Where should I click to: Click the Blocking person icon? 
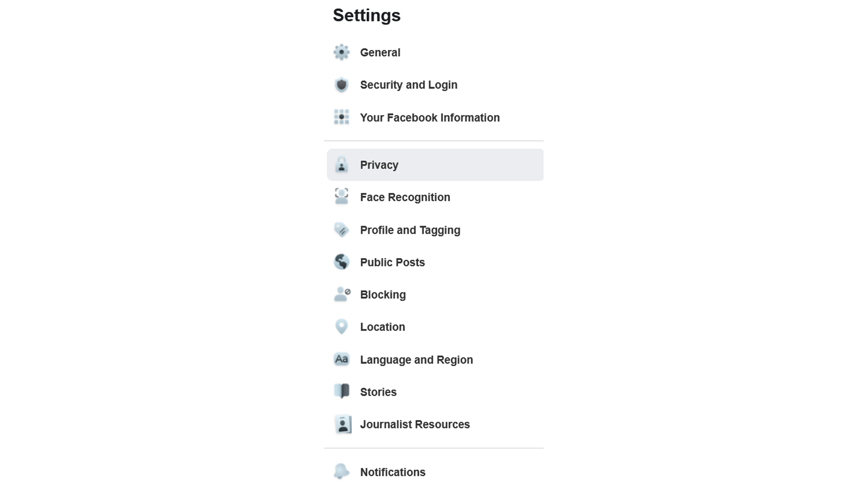point(342,294)
